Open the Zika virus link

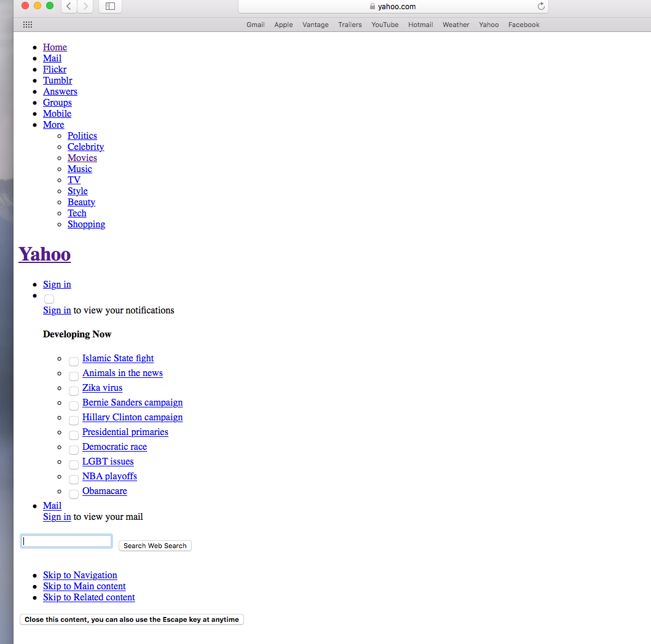[x=102, y=388]
